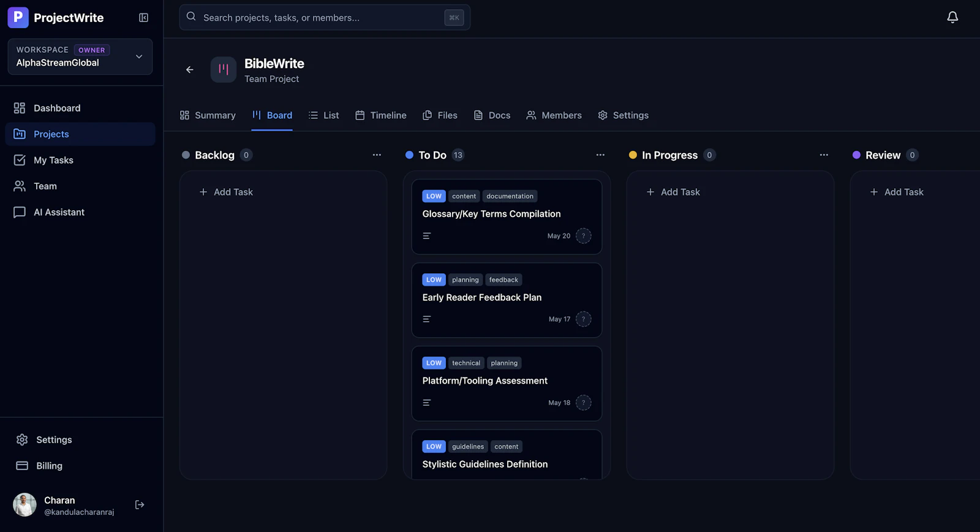Screen dimensions: 980x532
Task: Click the Projects sidebar icon
Action: (x=20, y=134)
